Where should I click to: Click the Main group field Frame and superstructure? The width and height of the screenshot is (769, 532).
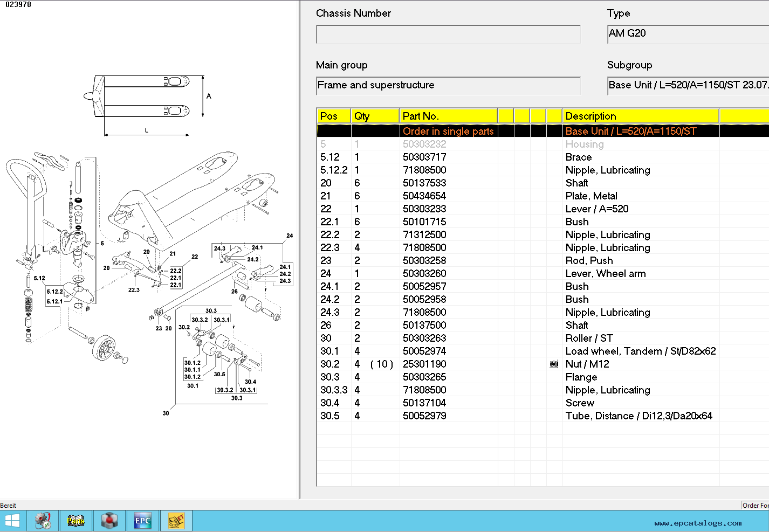tap(448, 86)
